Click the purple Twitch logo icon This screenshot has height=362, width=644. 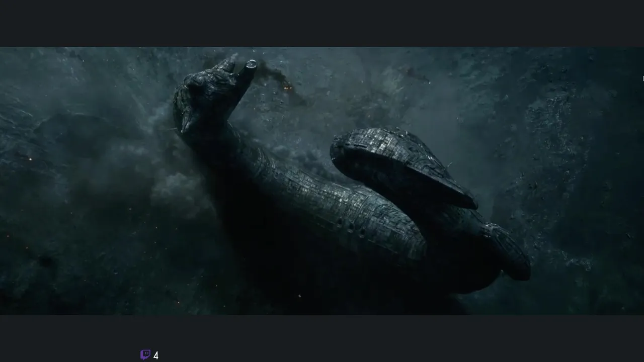(145, 355)
